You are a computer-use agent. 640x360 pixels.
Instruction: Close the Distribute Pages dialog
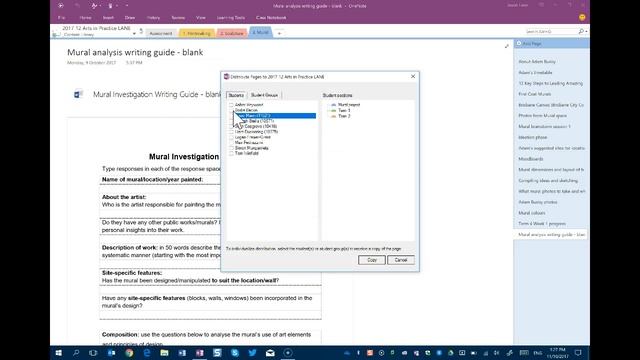(x=413, y=76)
